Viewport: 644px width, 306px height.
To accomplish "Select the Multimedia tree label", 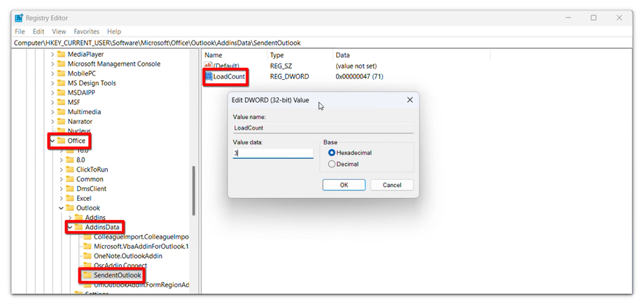I will 84,112.
